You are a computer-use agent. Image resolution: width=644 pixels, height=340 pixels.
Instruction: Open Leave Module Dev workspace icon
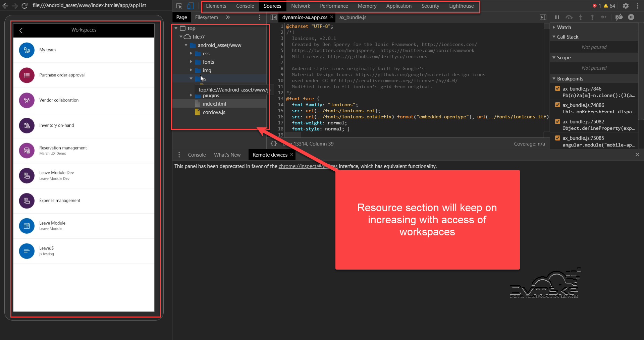click(27, 176)
